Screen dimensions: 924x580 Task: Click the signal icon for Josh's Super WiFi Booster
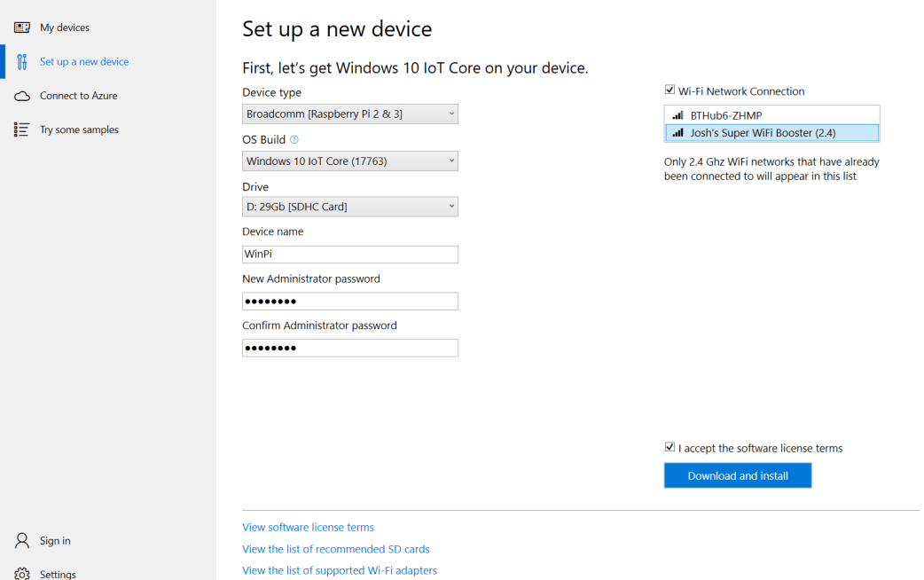[x=677, y=133]
